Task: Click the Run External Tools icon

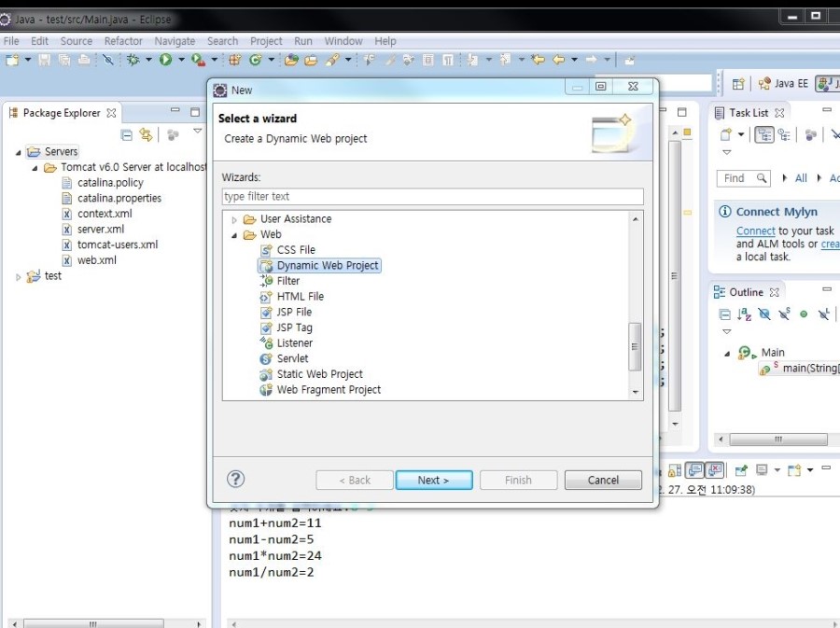Action: [x=198, y=60]
